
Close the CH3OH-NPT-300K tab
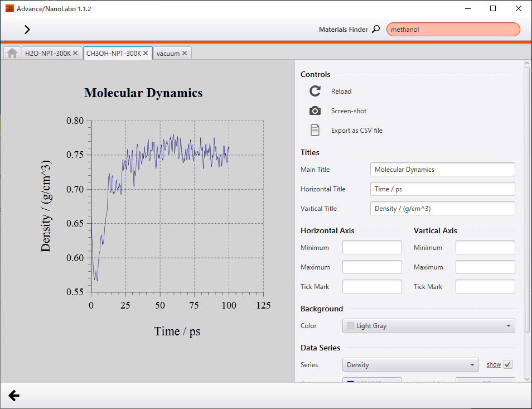coord(146,53)
